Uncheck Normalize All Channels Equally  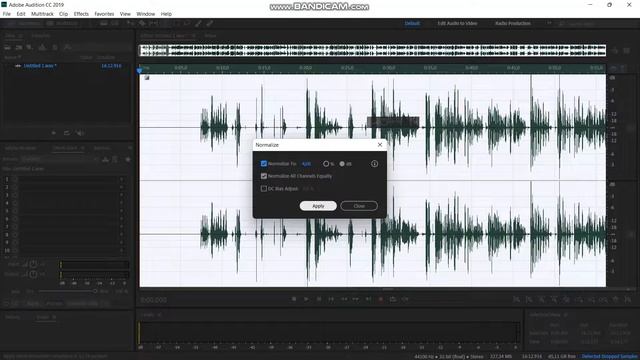coord(264,176)
